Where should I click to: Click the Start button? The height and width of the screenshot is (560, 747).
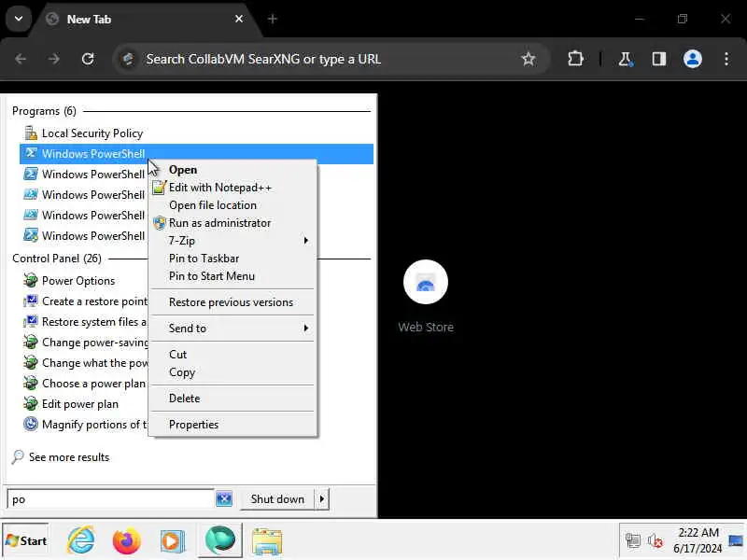click(x=26, y=541)
